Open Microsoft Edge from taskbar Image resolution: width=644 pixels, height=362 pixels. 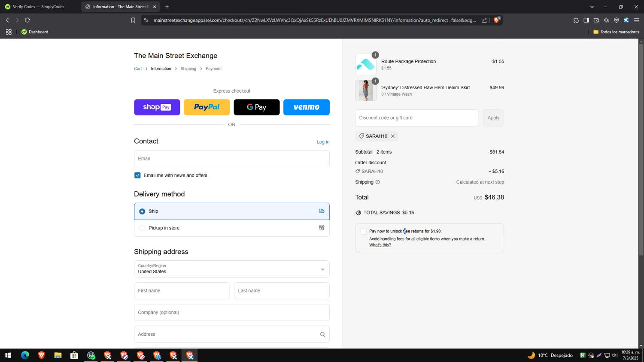coord(25,356)
